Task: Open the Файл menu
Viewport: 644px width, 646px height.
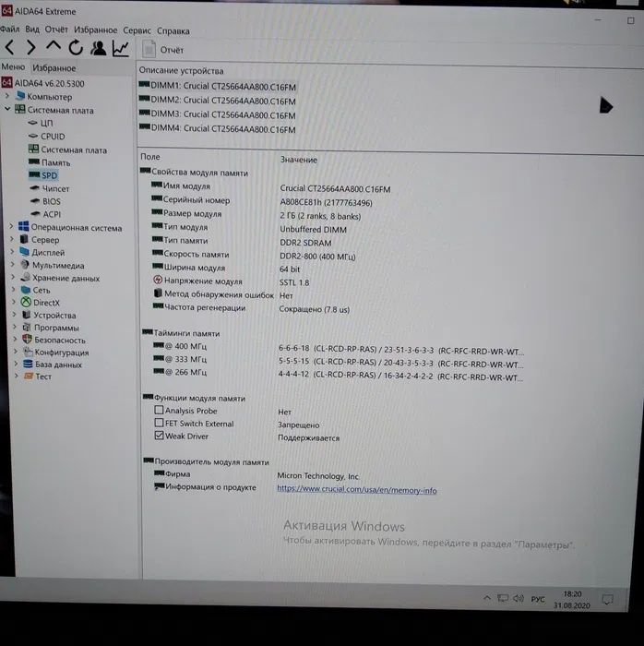Action: tap(9, 29)
